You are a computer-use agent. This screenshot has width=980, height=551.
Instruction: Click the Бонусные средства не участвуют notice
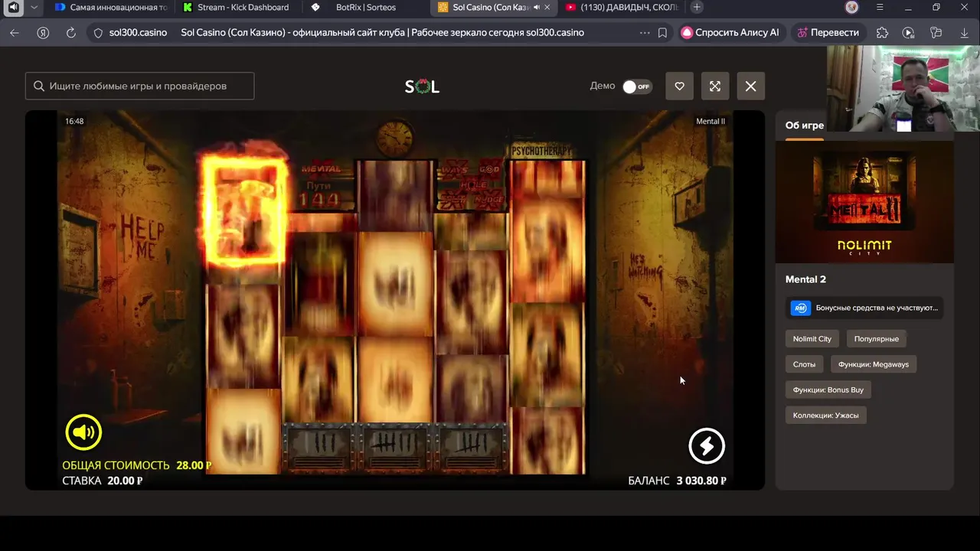864,308
